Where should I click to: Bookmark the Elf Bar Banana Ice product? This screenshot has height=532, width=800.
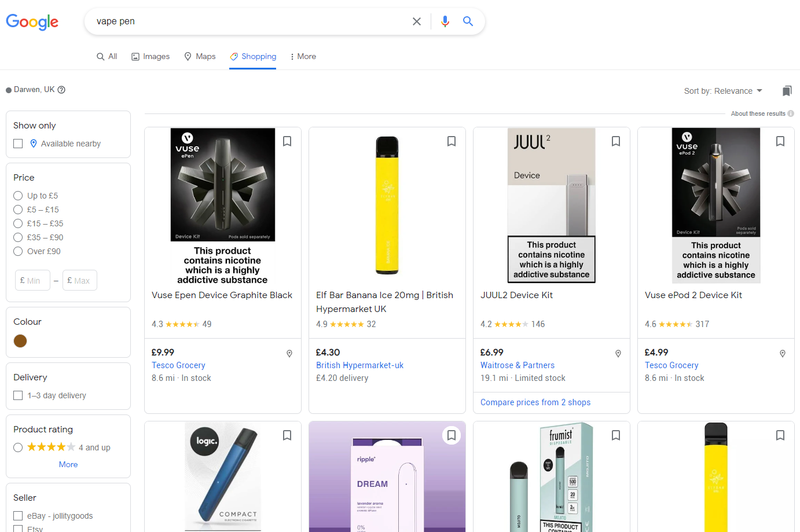coord(452,141)
